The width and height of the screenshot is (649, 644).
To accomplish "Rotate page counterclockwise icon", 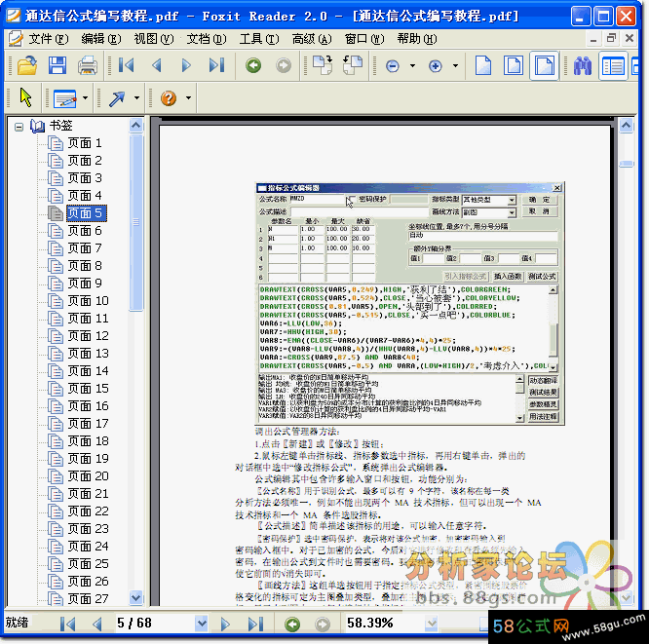I will pos(352,65).
